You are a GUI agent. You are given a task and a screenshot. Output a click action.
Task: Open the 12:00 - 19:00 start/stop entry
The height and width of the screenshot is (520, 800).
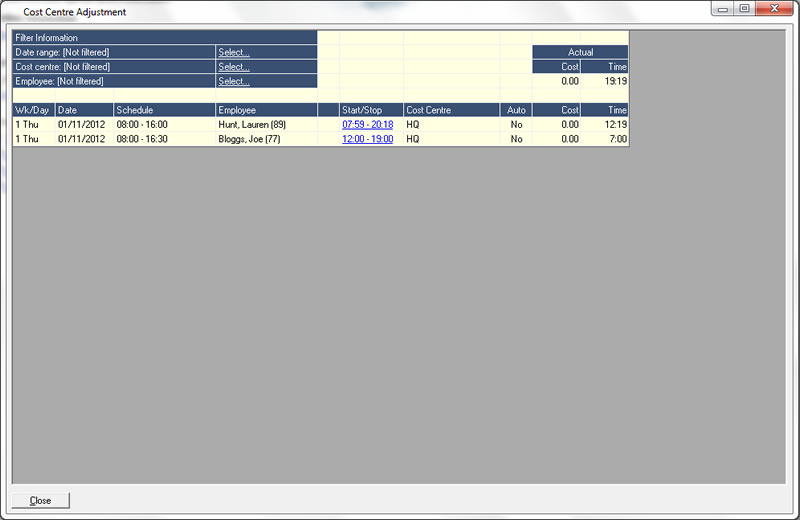click(x=367, y=139)
